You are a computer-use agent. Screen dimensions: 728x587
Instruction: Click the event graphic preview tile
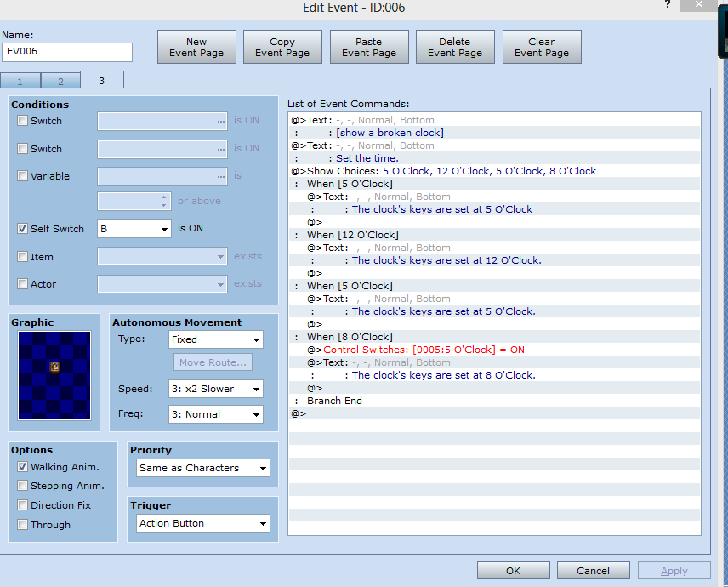click(54, 375)
